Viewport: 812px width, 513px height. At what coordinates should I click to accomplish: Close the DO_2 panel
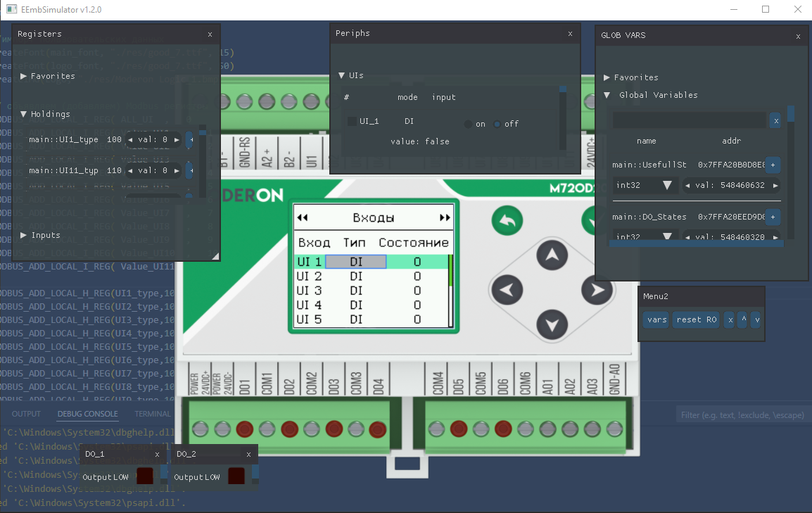pyautogui.click(x=248, y=455)
